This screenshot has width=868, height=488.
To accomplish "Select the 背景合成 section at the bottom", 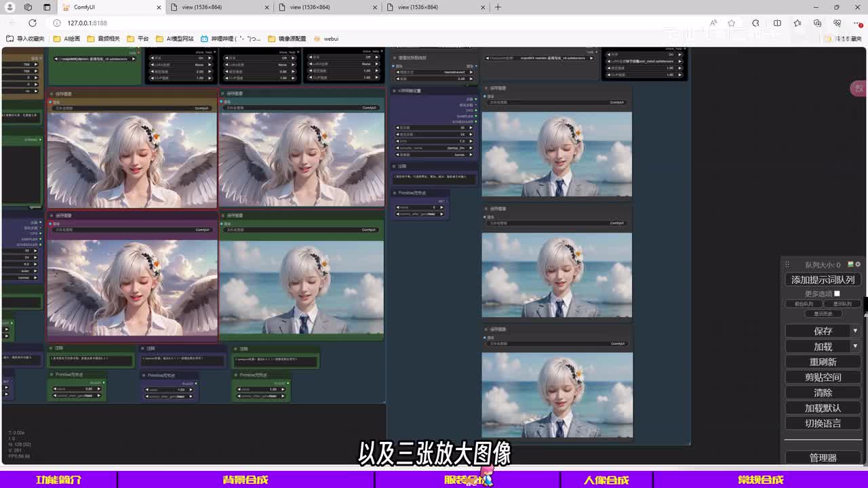I will pyautogui.click(x=245, y=480).
